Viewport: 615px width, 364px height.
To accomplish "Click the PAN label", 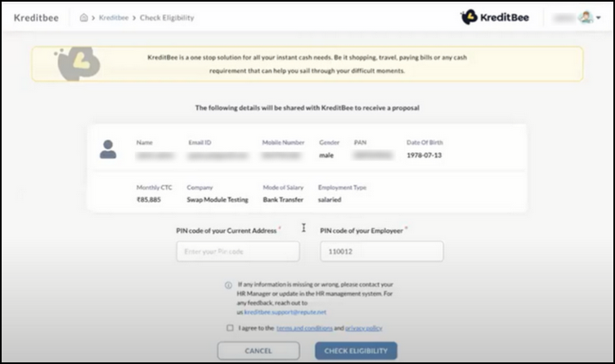I will tap(360, 142).
